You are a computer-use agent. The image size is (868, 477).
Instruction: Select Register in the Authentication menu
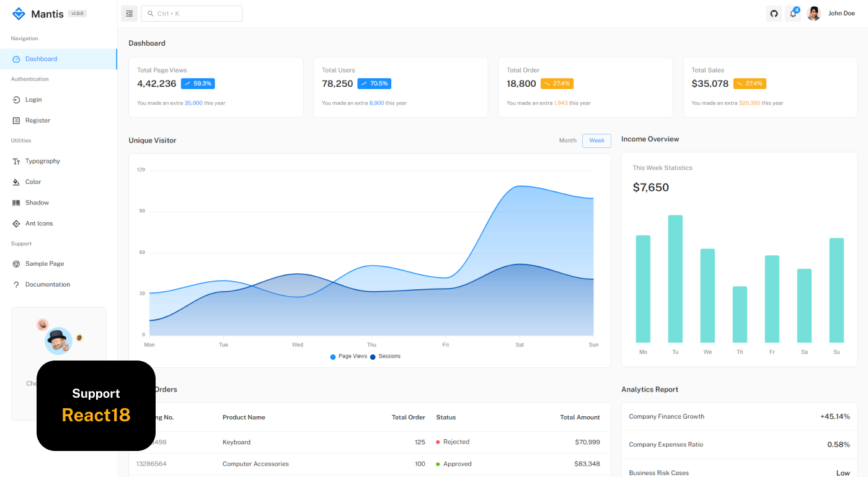point(16,120)
